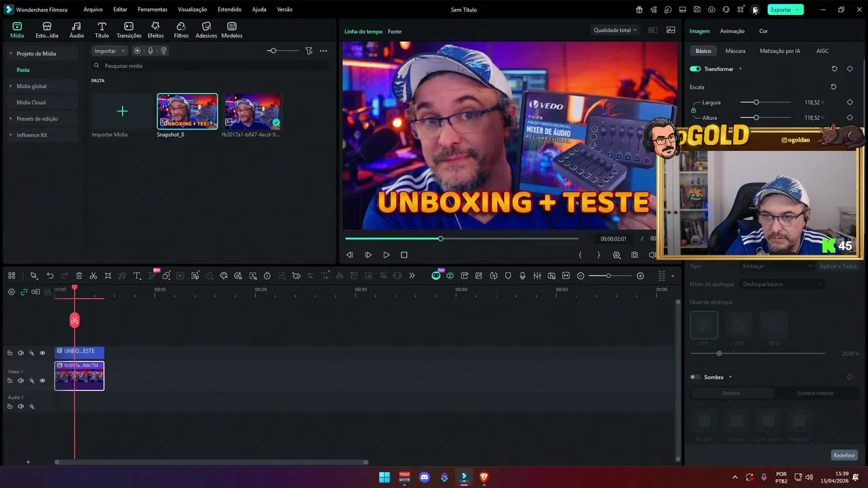Open the Máscara sub-tab
868x488 pixels.
(735, 51)
